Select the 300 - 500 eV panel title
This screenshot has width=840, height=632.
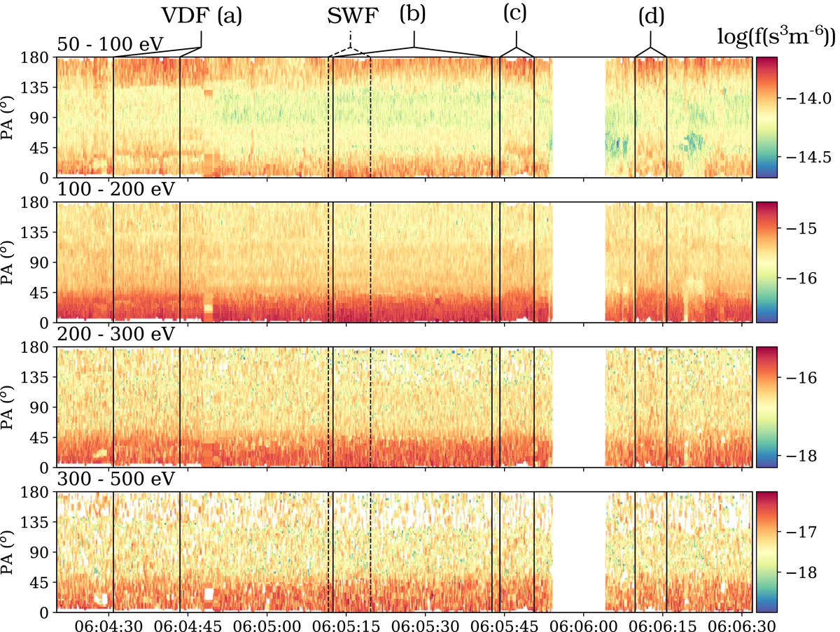[x=115, y=479]
